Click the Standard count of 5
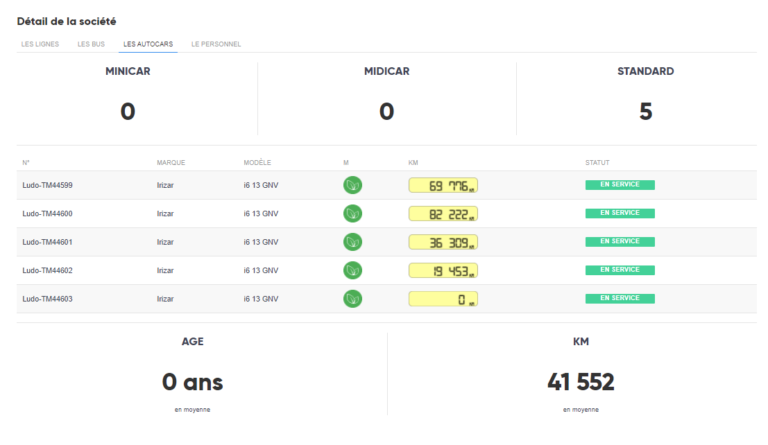 645,112
